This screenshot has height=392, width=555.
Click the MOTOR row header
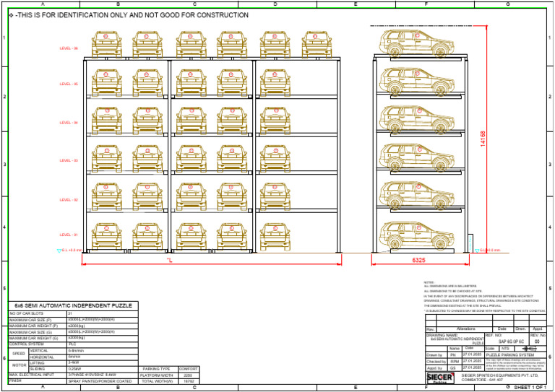tap(18, 366)
